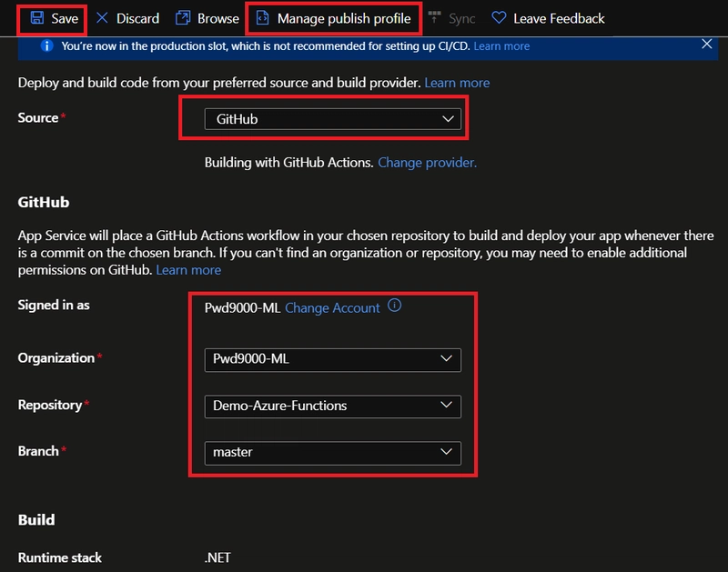728x572 pixels.
Task: Click the Manage publish profile icon
Action: [x=263, y=18]
